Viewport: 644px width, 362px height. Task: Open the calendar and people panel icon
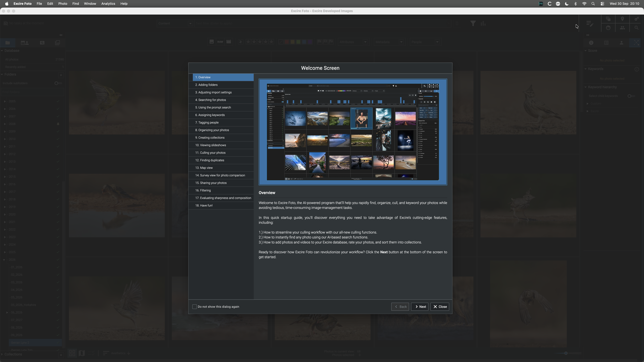pyautogui.click(x=25, y=43)
